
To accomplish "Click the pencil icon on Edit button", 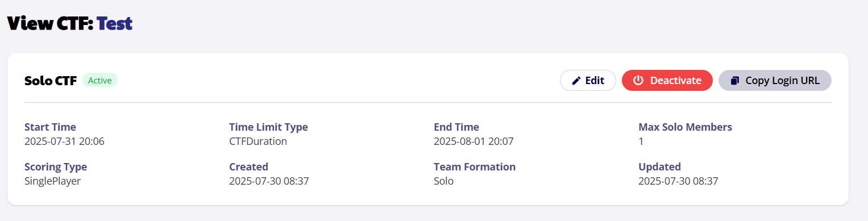I will point(576,81).
